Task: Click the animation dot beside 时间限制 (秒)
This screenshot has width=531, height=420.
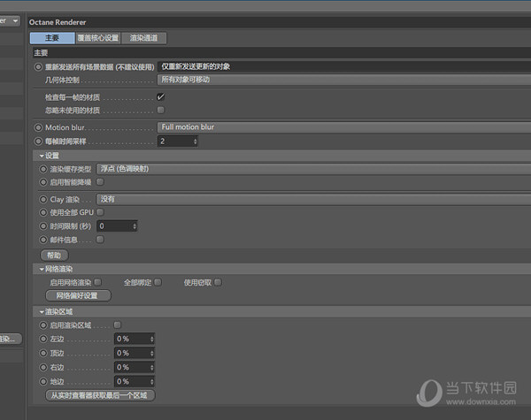Action: [x=43, y=226]
